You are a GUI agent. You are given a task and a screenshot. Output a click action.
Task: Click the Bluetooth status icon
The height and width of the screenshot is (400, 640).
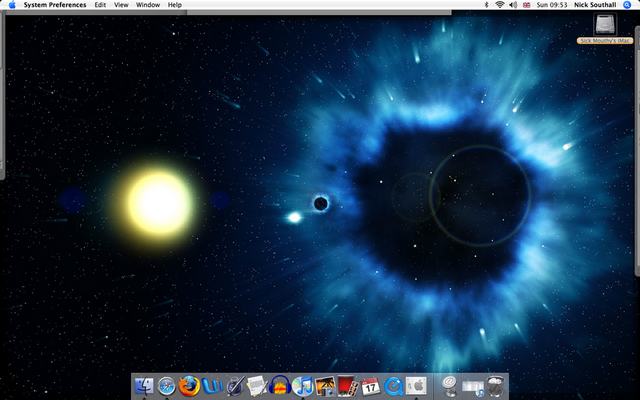[x=486, y=5]
